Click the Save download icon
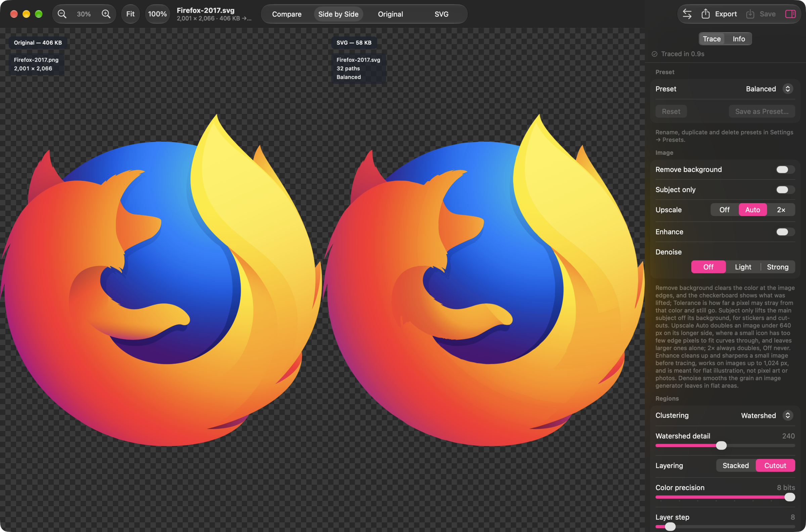This screenshot has width=806, height=532. tap(750, 14)
